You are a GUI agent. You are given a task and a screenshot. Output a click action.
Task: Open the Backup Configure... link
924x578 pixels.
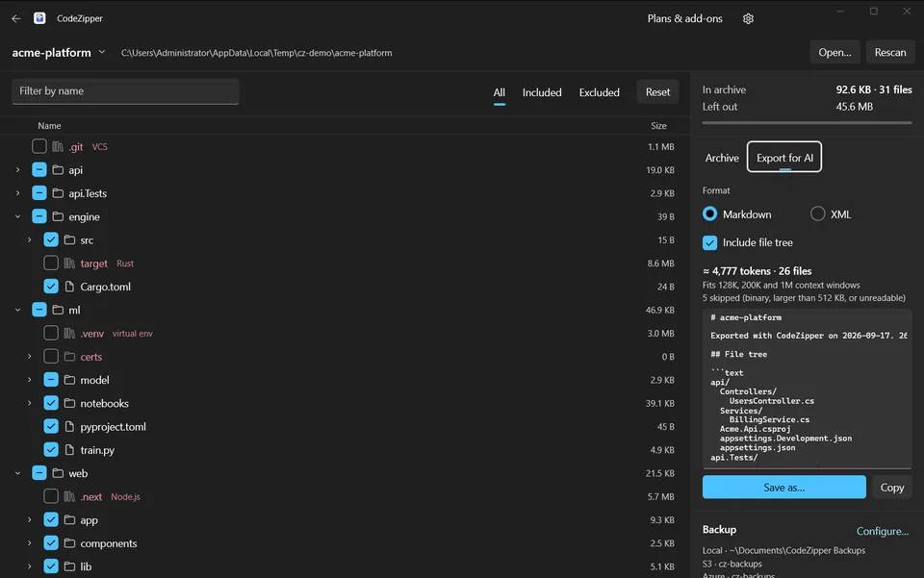(x=883, y=531)
